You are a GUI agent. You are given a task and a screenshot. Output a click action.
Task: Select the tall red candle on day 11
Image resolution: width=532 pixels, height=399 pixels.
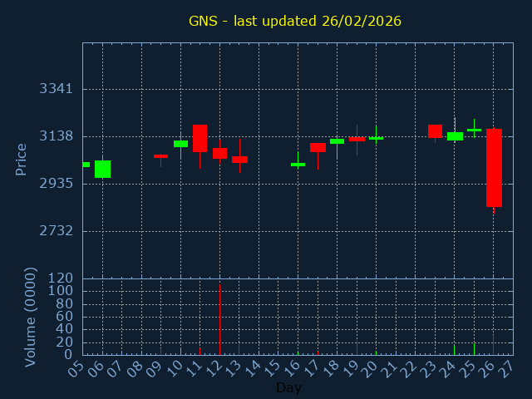[x=200, y=138]
